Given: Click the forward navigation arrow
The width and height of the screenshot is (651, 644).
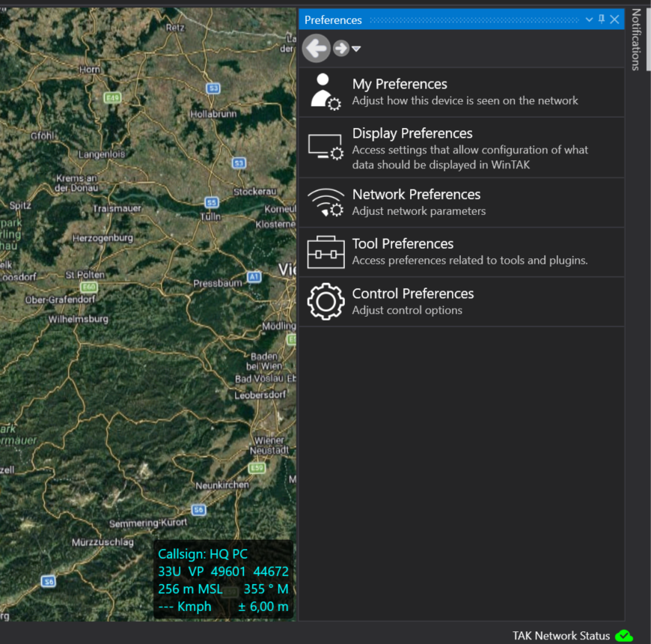Looking at the screenshot, I should click(x=341, y=49).
